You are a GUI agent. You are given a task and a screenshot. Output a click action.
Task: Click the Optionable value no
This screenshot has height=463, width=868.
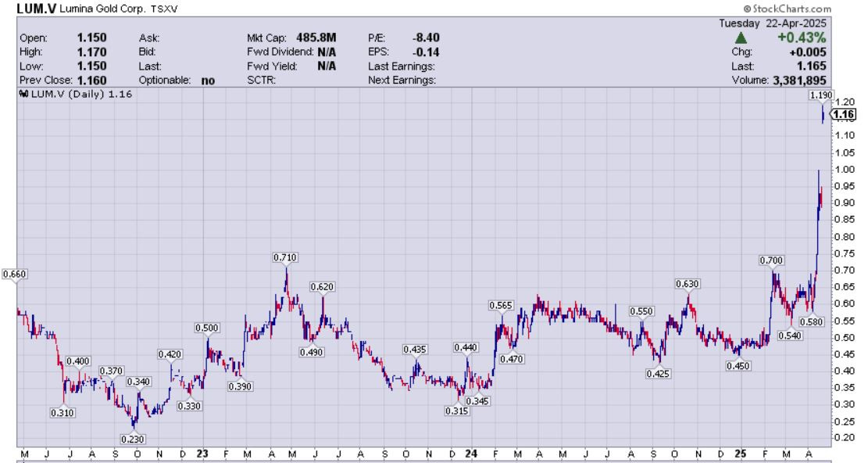tap(208, 81)
